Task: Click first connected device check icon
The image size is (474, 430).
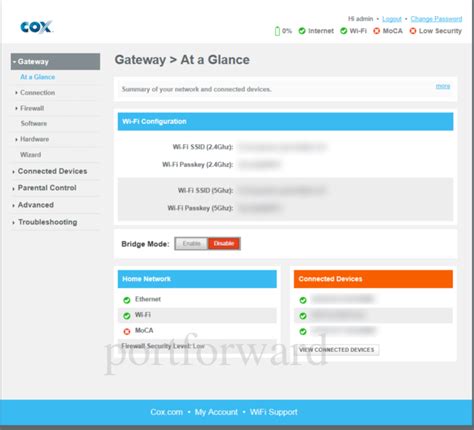Action: pos(303,300)
